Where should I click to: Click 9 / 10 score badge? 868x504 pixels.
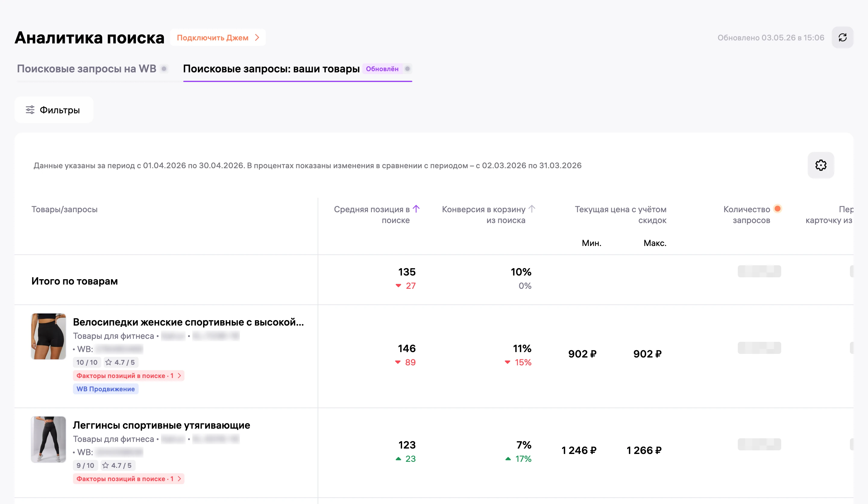pyautogui.click(x=85, y=465)
